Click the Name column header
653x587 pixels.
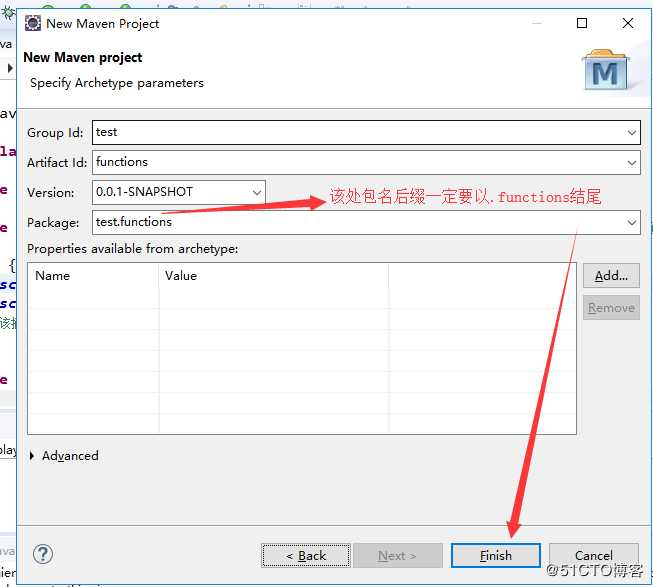tap(94, 276)
